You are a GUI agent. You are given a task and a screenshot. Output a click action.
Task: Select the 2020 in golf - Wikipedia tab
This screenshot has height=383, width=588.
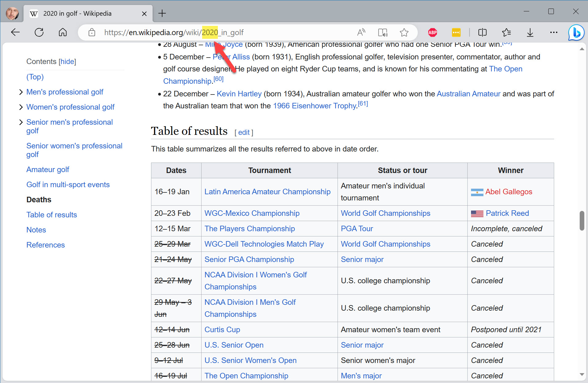point(88,14)
